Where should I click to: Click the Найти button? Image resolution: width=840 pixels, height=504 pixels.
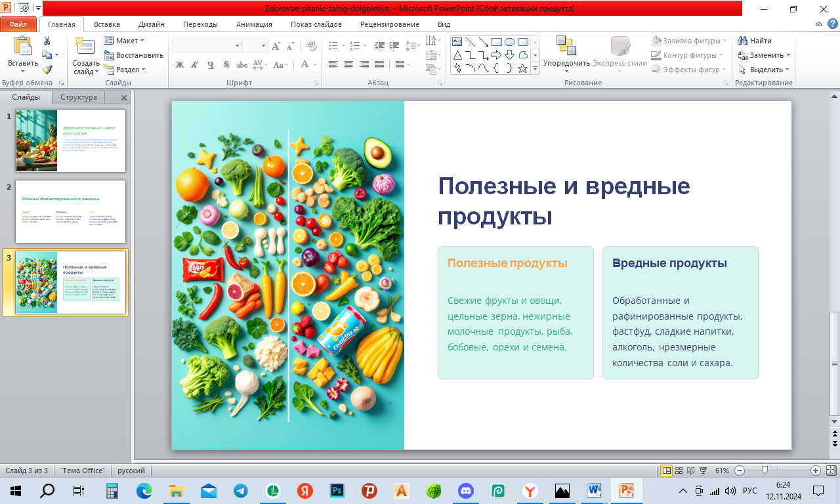(755, 41)
